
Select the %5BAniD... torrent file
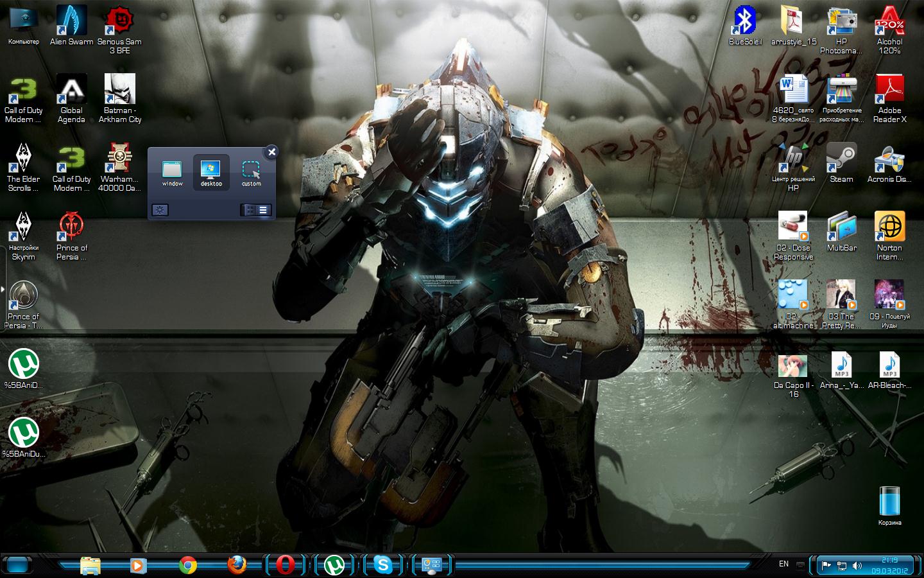(23, 369)
